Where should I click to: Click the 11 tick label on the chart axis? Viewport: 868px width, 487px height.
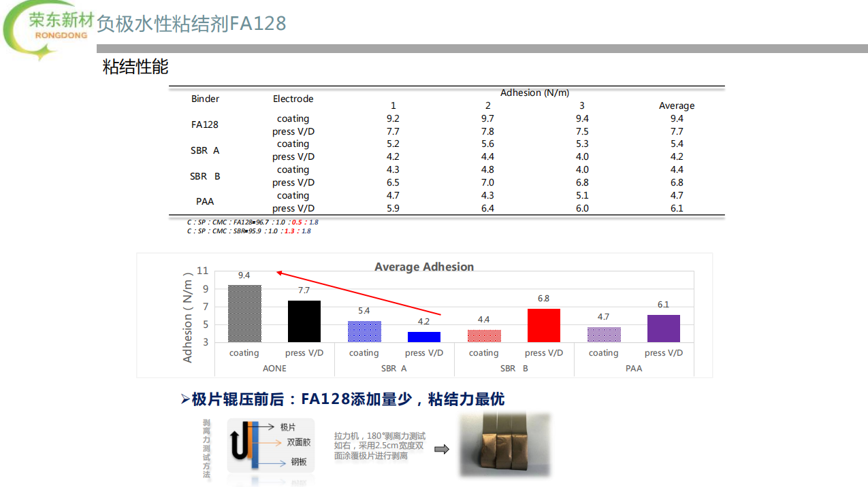click(202, 271)
